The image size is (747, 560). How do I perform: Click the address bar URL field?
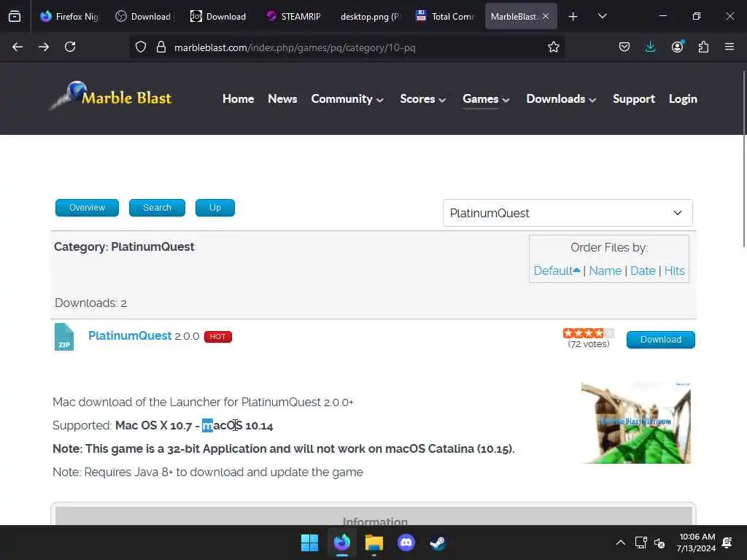pos(348,47)
